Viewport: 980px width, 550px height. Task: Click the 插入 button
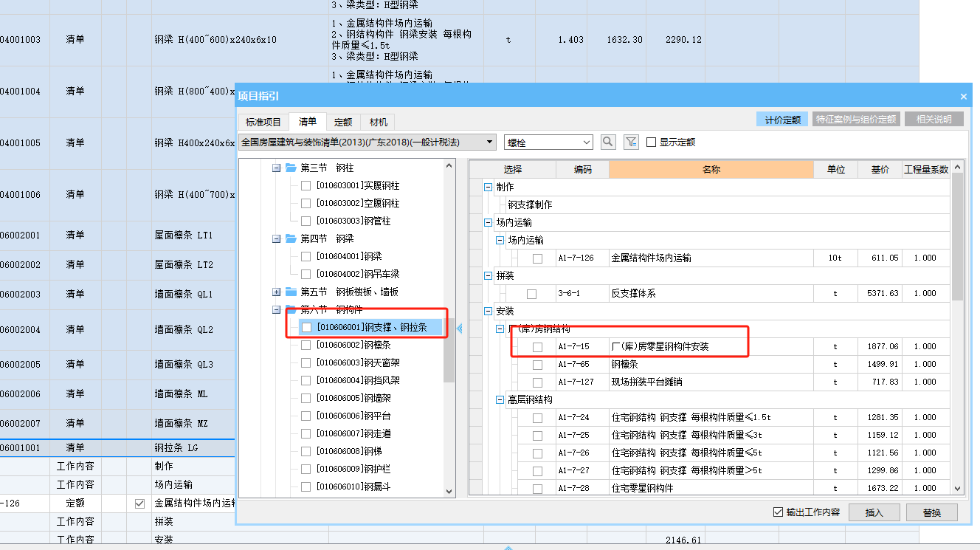(874, 512)
